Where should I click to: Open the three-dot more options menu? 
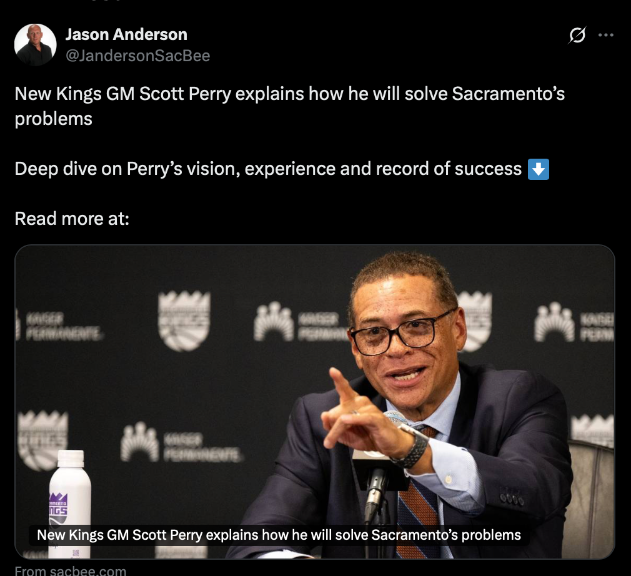[x=606, y=35]
